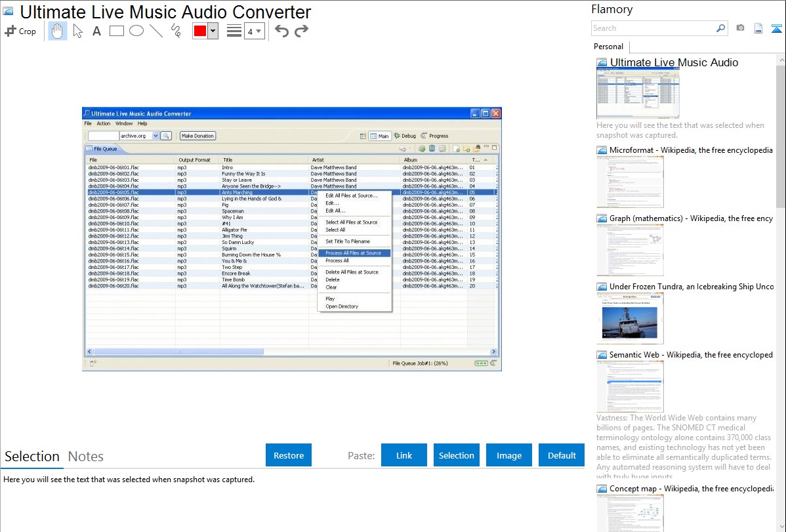Viewport: 786px width, 532px height.
Task: Open the Help menu in the converter
Action: (x=142, y=123)
